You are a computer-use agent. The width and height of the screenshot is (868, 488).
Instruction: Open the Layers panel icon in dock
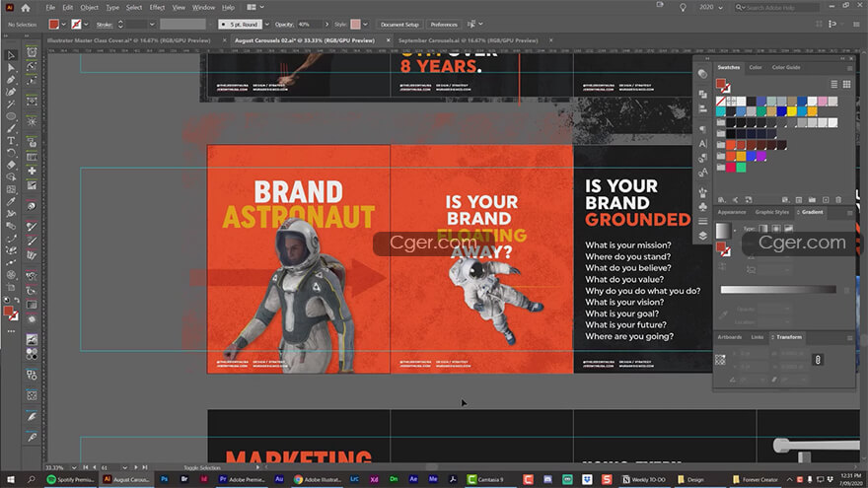point(702,236)
